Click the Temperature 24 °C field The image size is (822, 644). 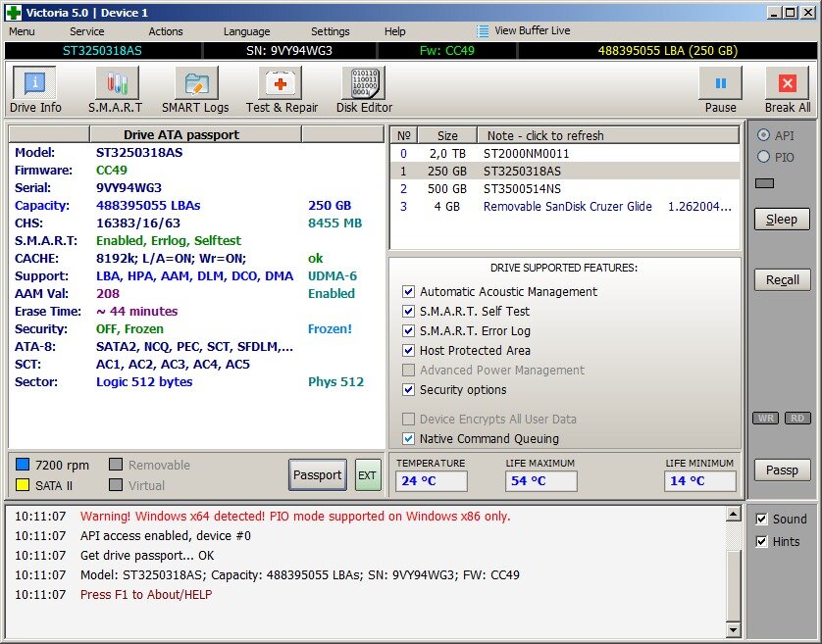pyautogui.click(x=432, y=480)
